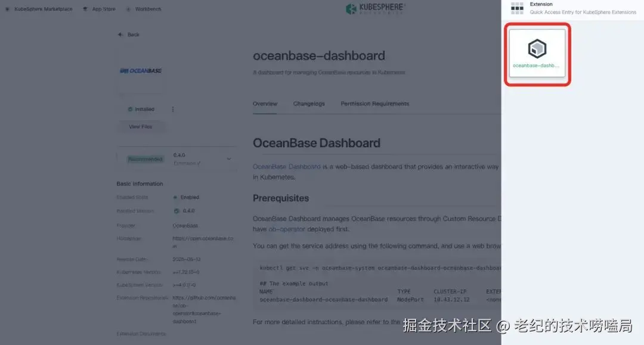Switch to the Changelogs tab
This screenshot has width=644, height=345.
[309, 104]
